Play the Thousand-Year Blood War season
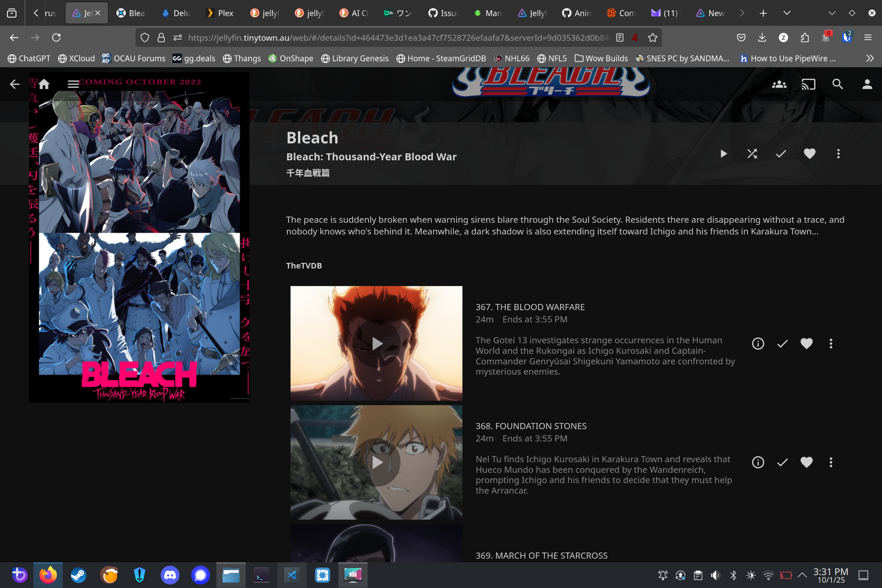The height and width of the screenshot is (588, 882). (x=724, y=154)
